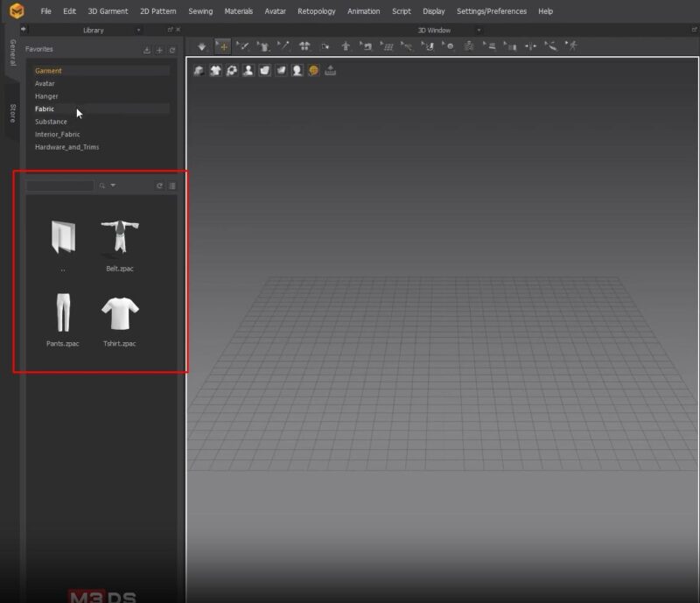
Task: Click inside the Library search field
Action: pyautogui.click(x=59, y=186)
